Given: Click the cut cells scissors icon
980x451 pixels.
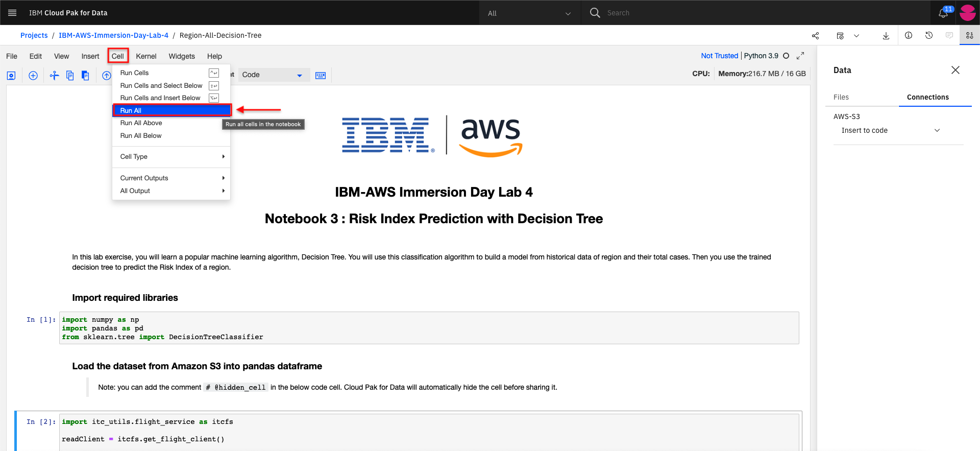Looking at the screenshot, I should tap(54, 76).
